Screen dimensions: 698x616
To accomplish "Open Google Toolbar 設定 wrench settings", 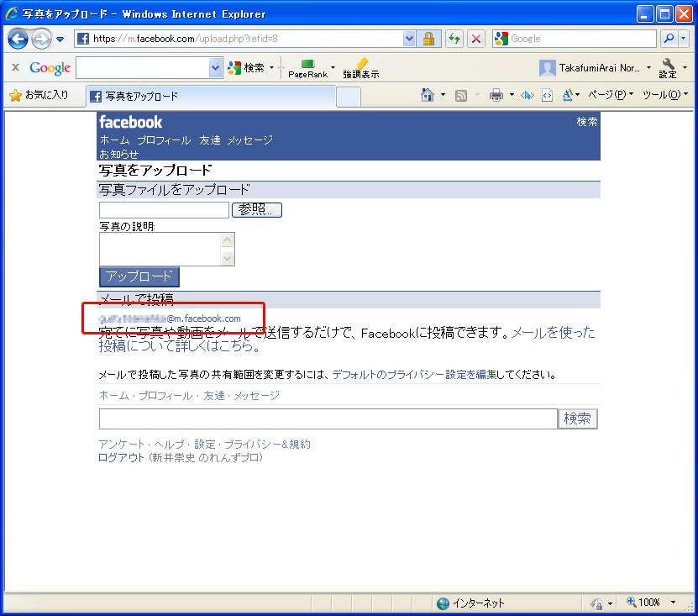I will click(x=668, y=68).
